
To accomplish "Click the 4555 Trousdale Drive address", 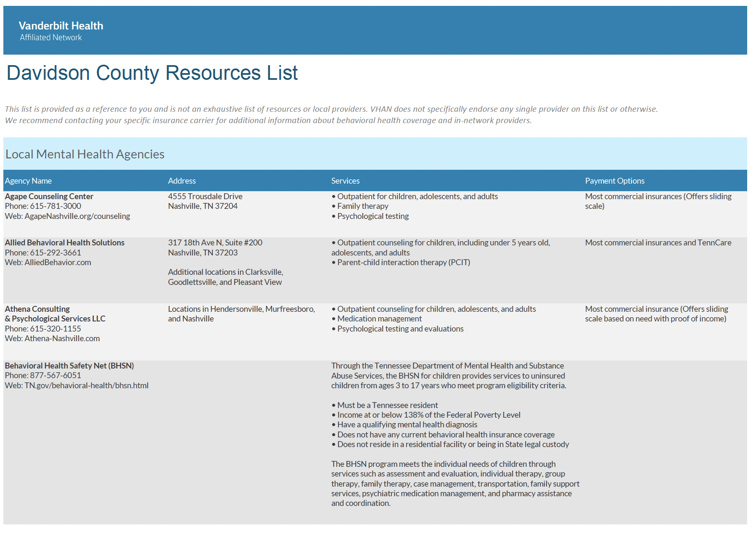I will click(205, 196).
